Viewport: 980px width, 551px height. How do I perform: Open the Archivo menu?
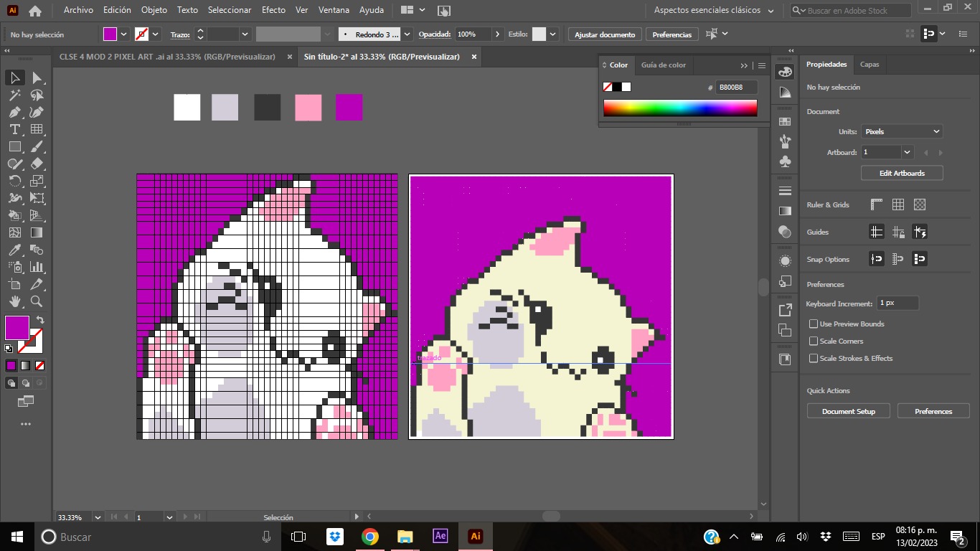78,10
